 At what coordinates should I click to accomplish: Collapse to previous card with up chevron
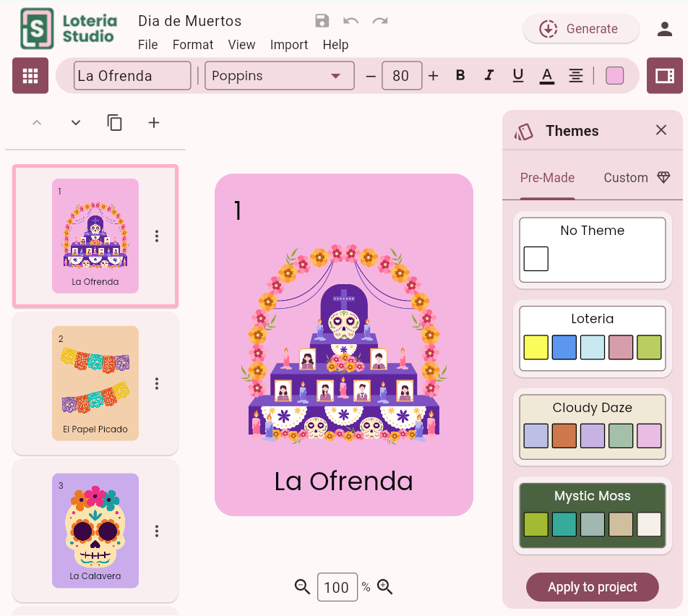[x=37, y=122]
